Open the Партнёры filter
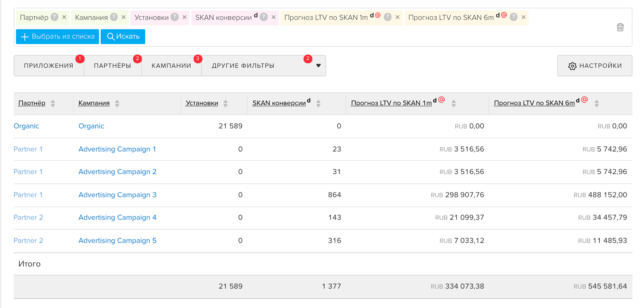 click(x=113, y=66)
